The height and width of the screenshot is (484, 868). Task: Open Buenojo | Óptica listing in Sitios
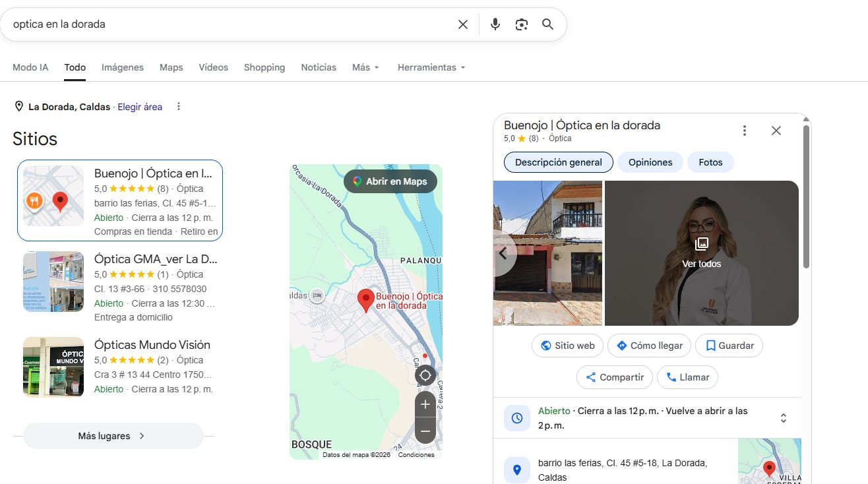coord(120,200)
